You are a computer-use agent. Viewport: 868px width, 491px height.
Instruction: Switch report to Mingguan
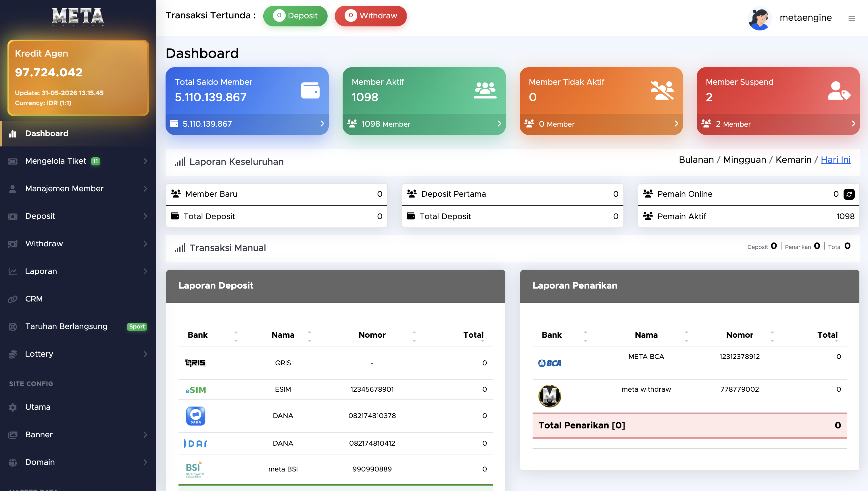tap(744, 160)
